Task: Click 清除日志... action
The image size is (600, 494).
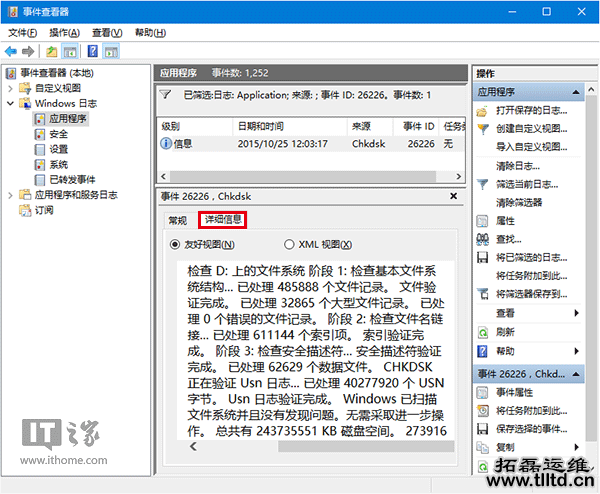Action: click(x=518, y=166)
